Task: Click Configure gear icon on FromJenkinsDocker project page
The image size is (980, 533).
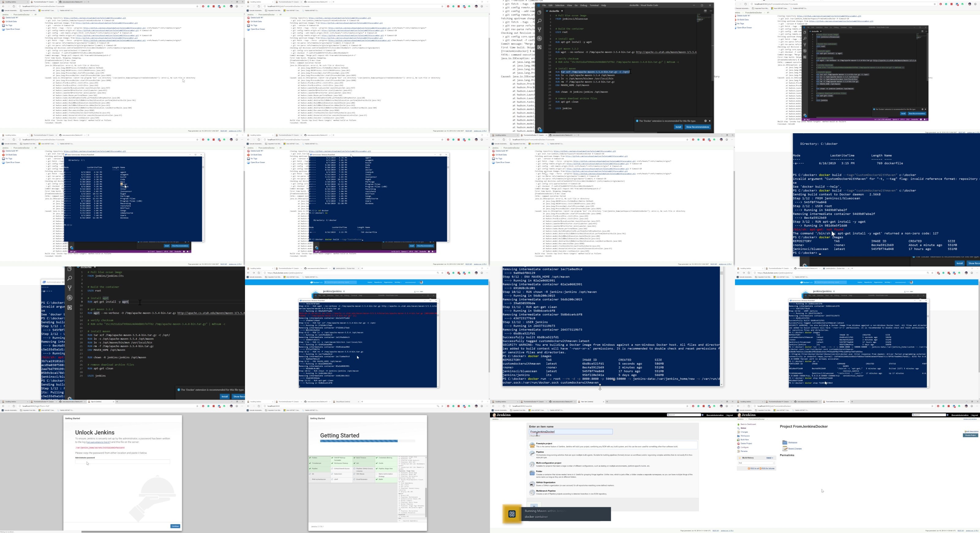Action: (738, 448)
